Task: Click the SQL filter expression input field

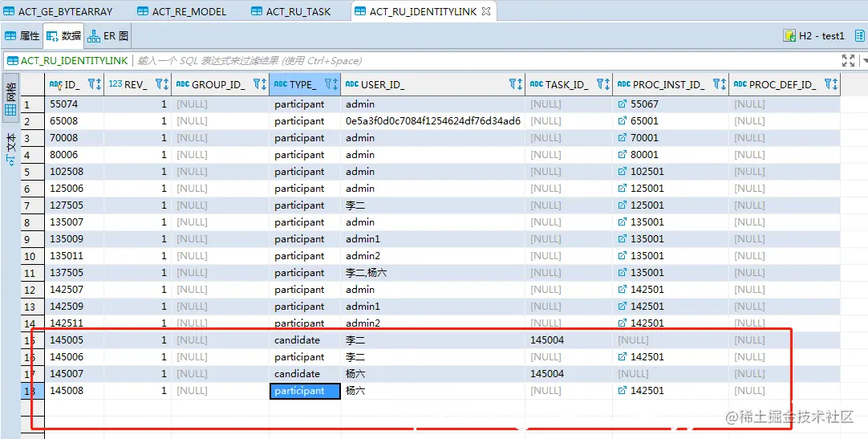Action: 485,61
